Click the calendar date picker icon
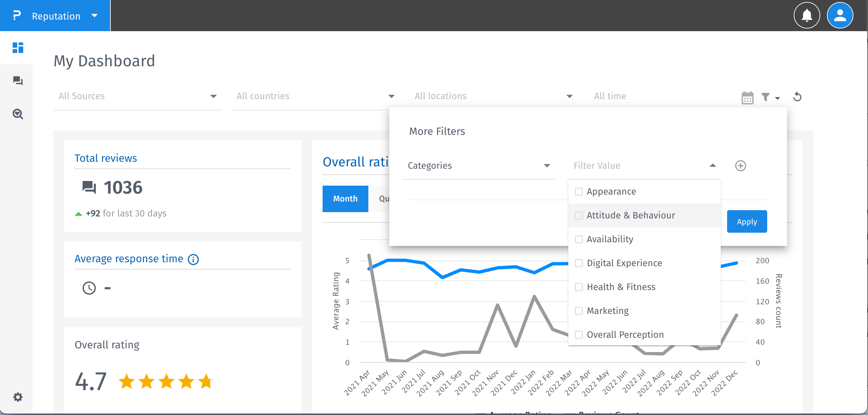Screen dimensions: 868x415 [747, 98]
